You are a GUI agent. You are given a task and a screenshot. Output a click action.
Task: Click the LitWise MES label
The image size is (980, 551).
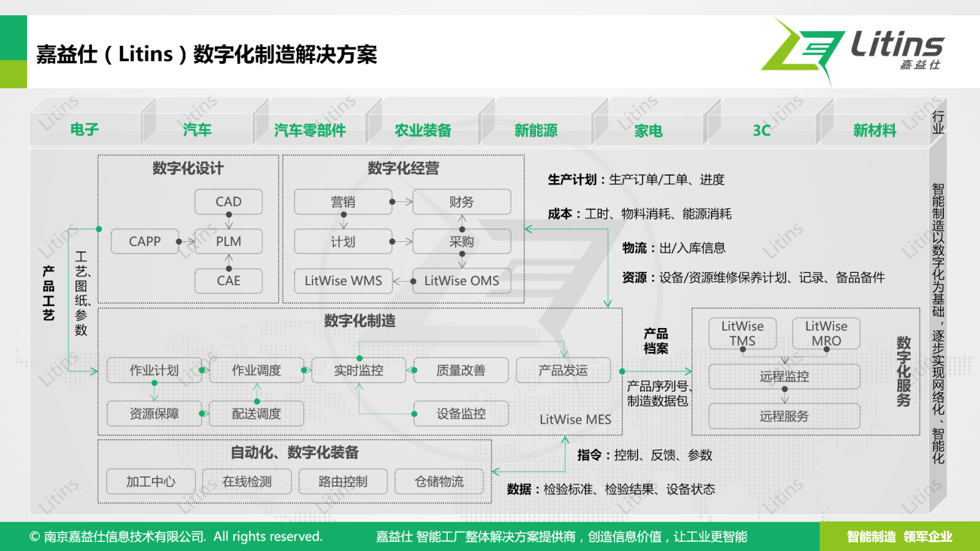(575, 419)
